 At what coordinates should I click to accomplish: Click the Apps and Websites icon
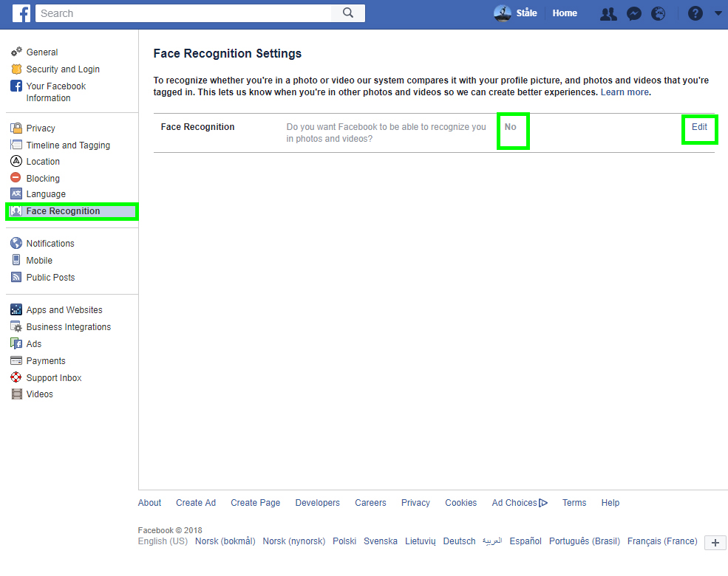click(16, 309)
